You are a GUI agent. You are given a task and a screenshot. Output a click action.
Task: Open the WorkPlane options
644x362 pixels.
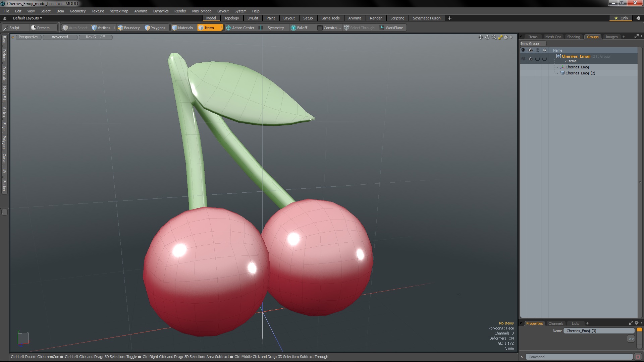tap(391, 28)
